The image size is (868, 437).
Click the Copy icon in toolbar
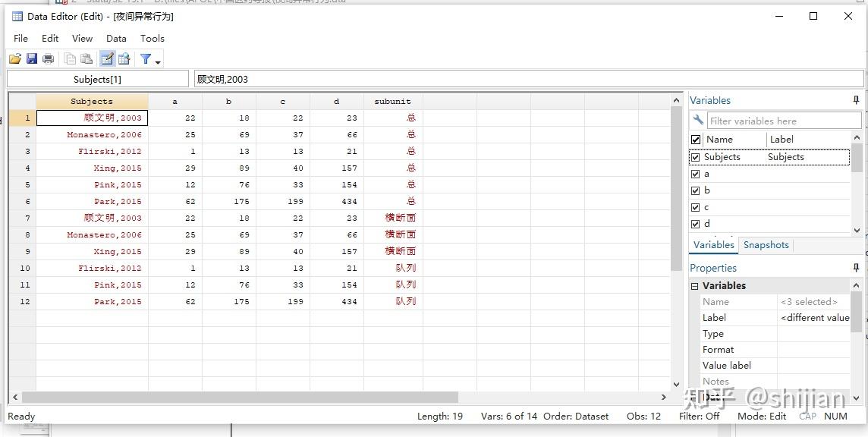(x=71, y=58)
